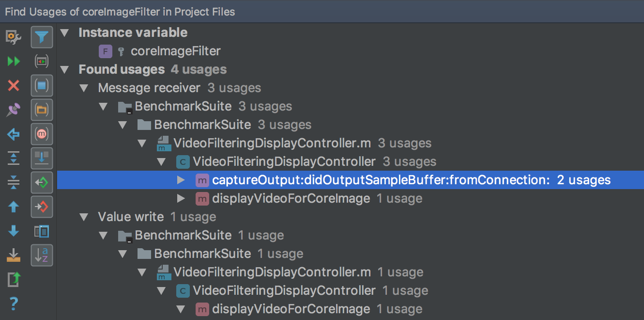Toggle alphabetical sort (a-z icon)

[x=42, y=255]
